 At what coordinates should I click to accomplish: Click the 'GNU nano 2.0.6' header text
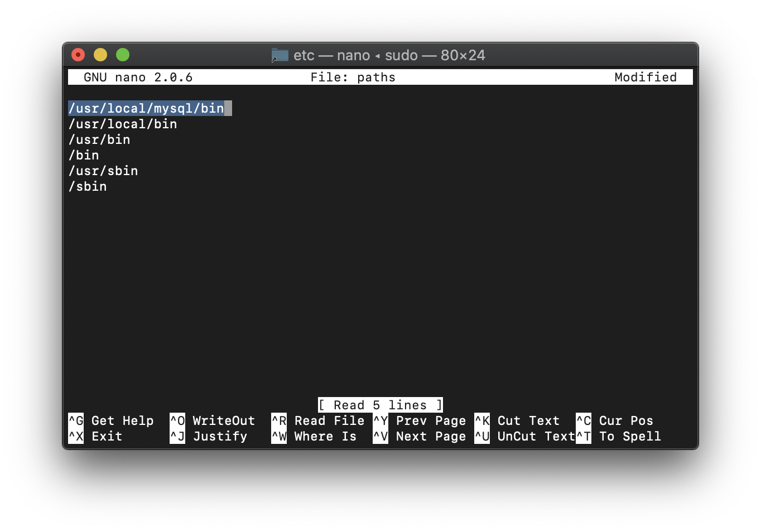(x=138, y=77)
